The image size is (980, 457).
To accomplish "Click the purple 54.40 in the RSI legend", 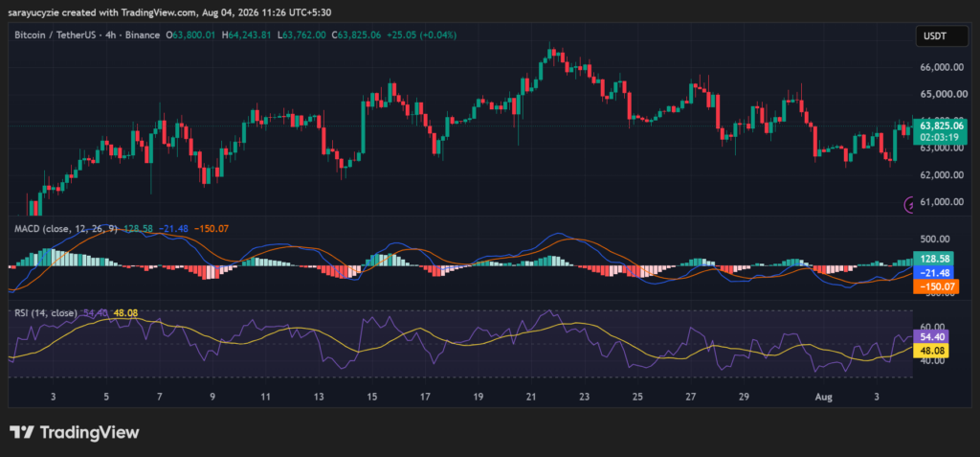I will [x=96, y=312].
